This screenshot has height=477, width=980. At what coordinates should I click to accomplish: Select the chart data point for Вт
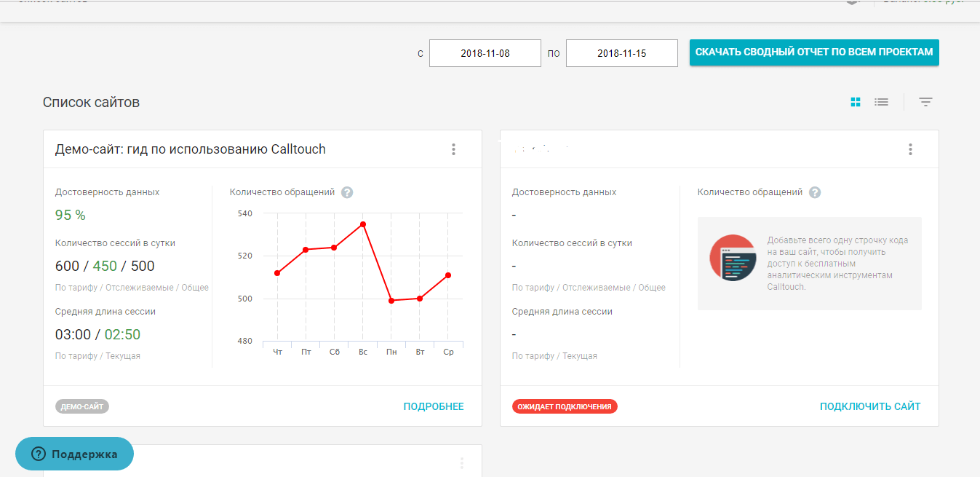(x=420, y=299)
